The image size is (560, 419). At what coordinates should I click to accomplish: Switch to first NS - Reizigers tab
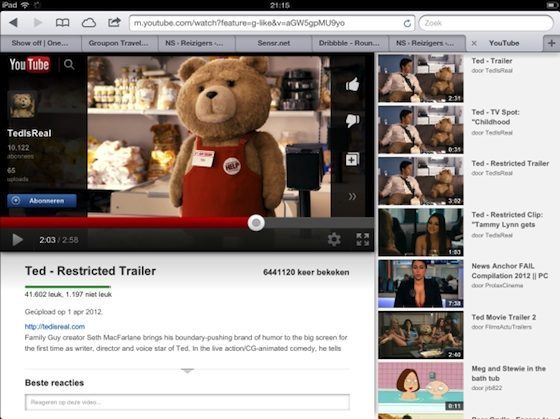[195, 43]
